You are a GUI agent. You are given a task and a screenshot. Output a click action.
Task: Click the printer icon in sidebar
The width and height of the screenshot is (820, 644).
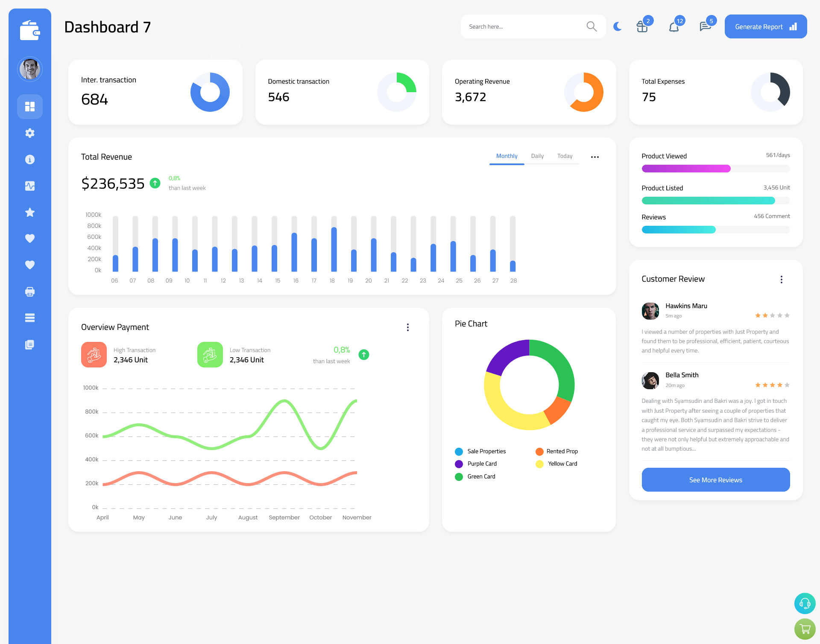click(30, 291)
